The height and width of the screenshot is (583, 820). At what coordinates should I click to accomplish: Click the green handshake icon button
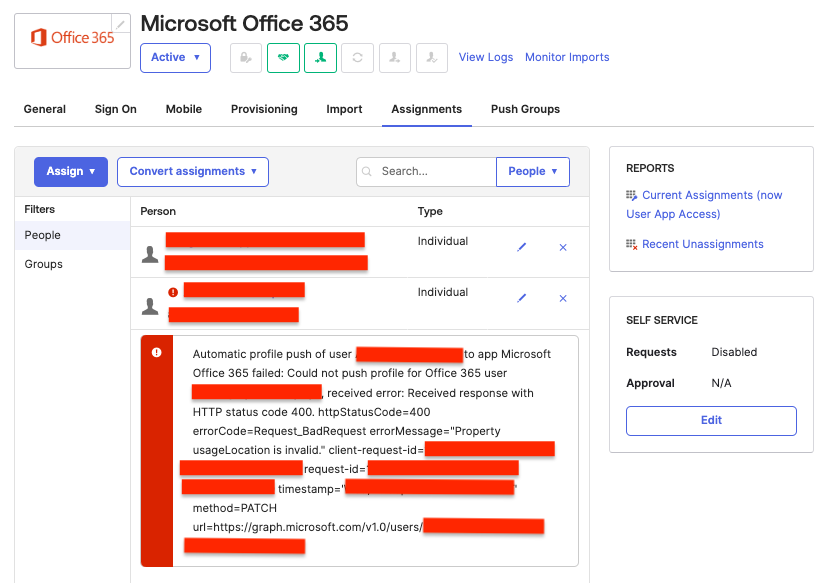pos(283,58)
